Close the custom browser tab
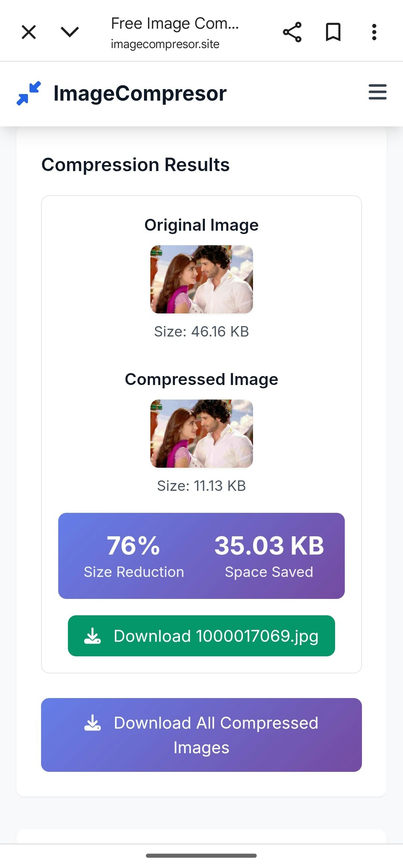403x868 pixels. pos(28,32)
